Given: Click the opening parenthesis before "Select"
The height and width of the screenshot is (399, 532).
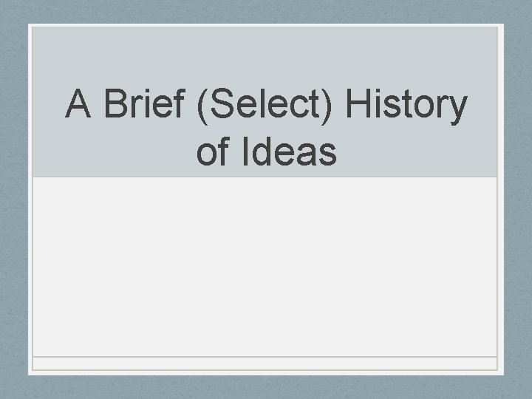Looking at the screenshot, I should click(x=202, y=106).
